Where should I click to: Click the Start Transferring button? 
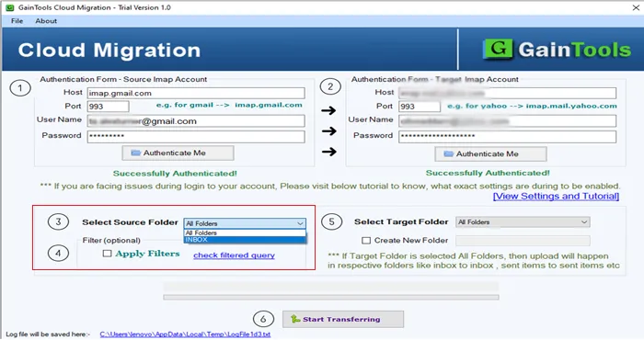(x=343, y=319)
